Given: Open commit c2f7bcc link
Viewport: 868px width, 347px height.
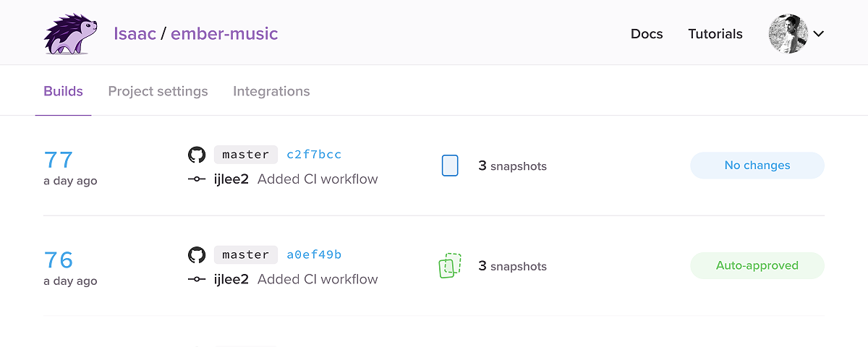Looking at the screenshot, I should [x=314, y=154].
